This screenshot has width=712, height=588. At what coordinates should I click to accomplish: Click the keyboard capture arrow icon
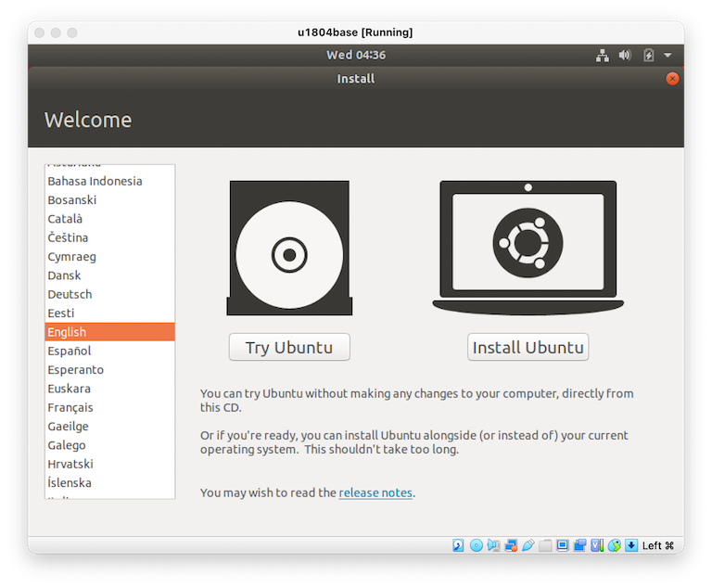(x=631, y=544)
